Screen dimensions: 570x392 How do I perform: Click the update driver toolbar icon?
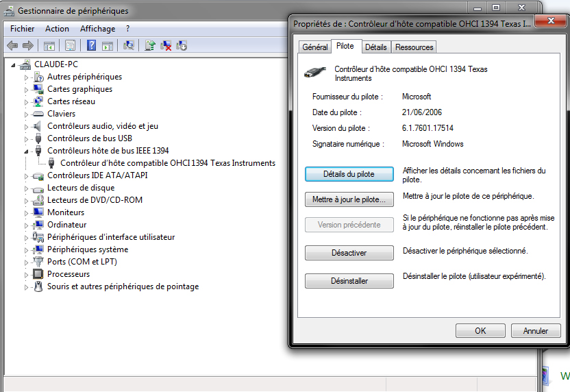(150, 46)
